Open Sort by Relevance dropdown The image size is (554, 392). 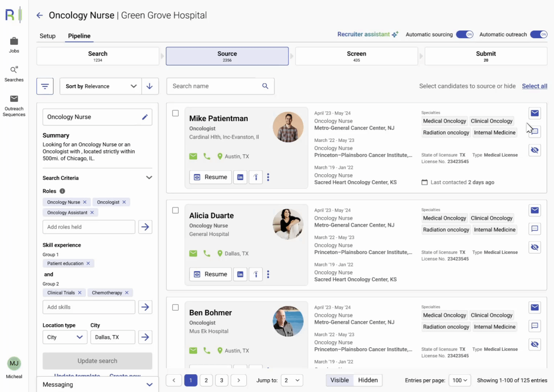pos(101,86)
